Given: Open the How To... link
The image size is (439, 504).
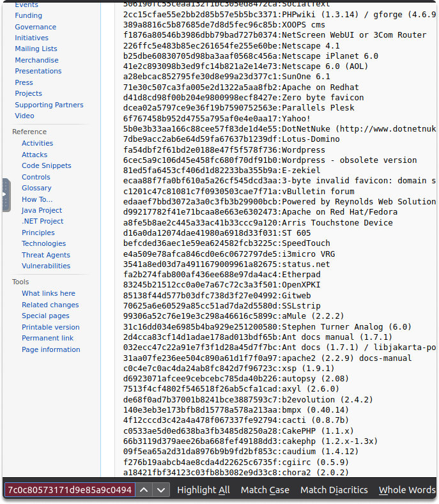Looking at the screenshot, I should pos(37,199).
